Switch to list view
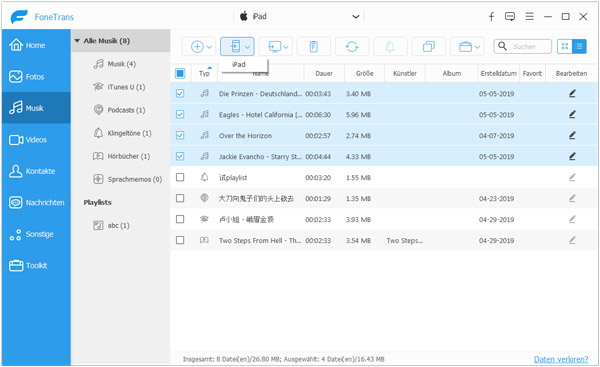The height and width of the screenshot is (367, 600). [579, 46]
